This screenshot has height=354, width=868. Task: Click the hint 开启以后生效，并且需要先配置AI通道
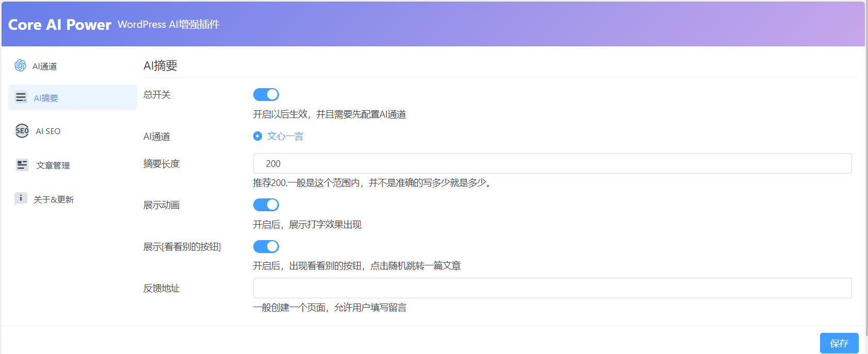pyautogui.click(x=330, y=114)
